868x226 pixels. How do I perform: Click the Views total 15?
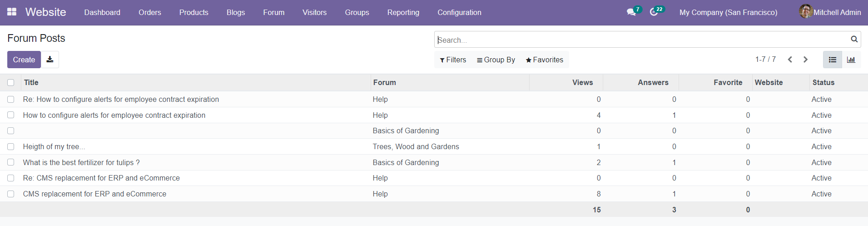pos(596,210)
